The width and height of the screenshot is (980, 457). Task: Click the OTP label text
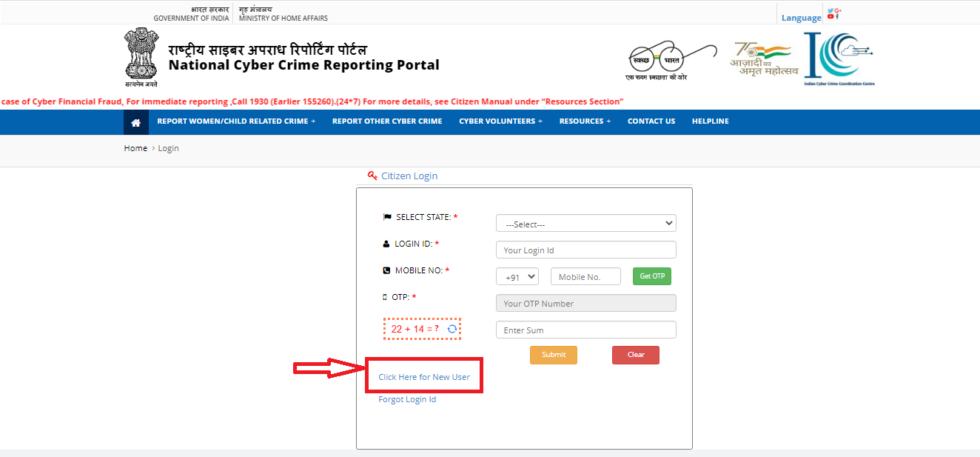pyautogui.click(x=400, y=297)
